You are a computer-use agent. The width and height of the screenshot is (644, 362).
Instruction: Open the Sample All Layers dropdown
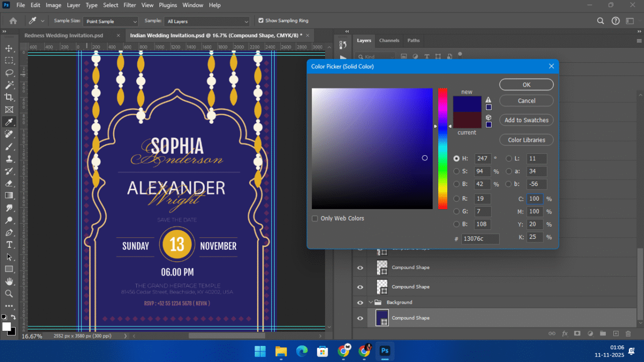click(x=207, y=22)
